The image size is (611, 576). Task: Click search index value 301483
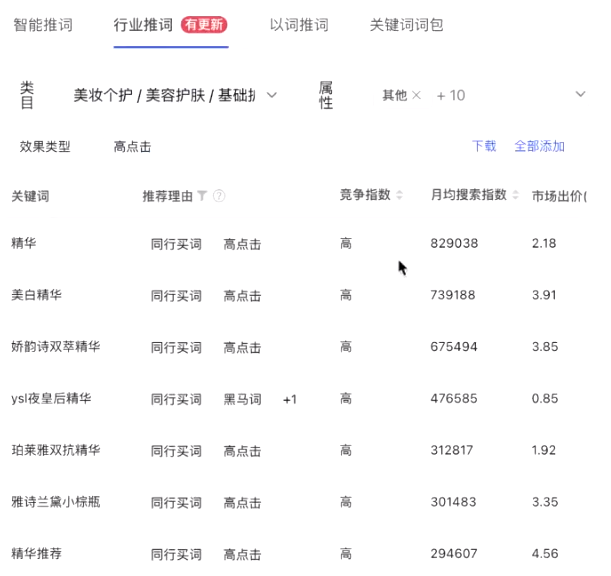tap(453, 502)
